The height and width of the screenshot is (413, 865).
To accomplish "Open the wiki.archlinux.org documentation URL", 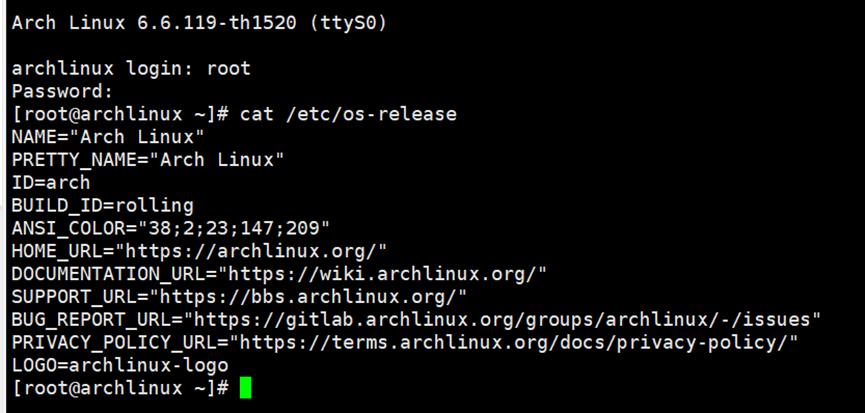I will click(x=386, y=274).
